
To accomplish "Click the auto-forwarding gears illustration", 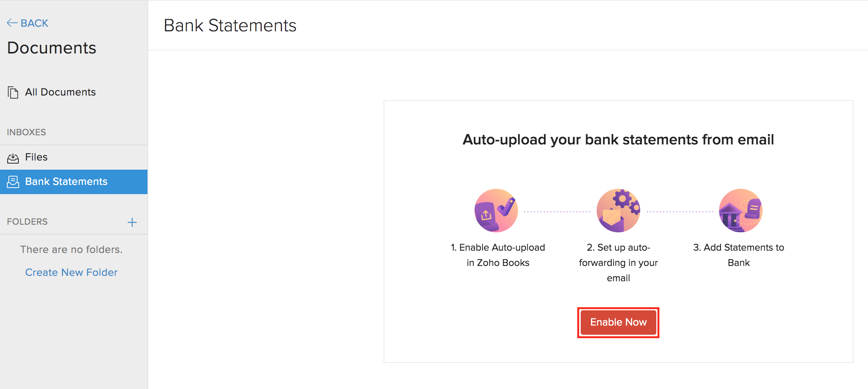I will (x=618, y=209).
